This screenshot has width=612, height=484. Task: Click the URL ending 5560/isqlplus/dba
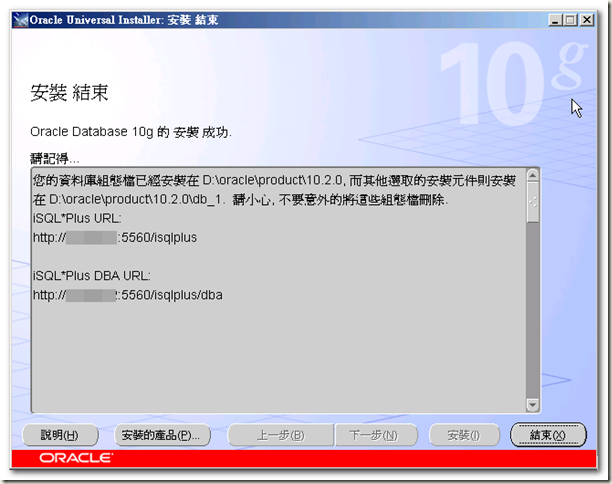point(128,295)
